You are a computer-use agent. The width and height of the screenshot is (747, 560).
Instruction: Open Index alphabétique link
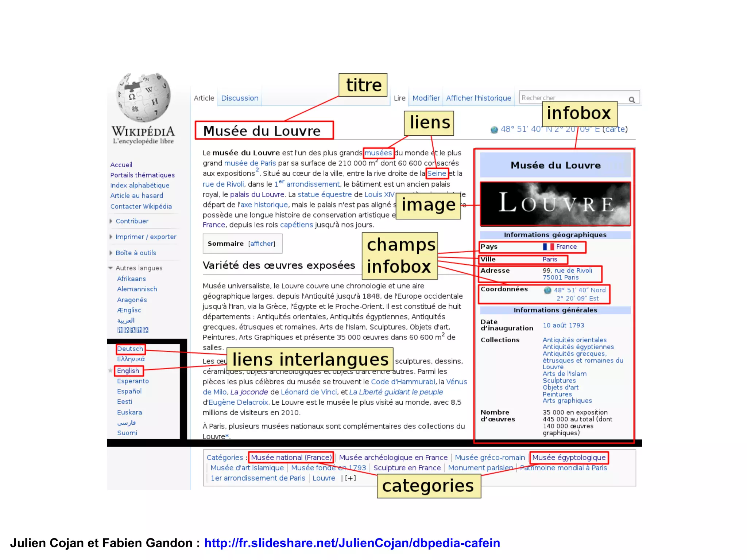coord(140,185)
